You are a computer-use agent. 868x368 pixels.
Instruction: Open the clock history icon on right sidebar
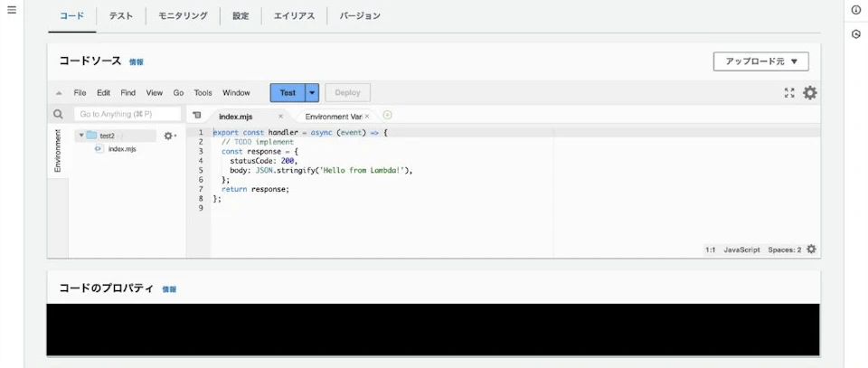(856, 33)
